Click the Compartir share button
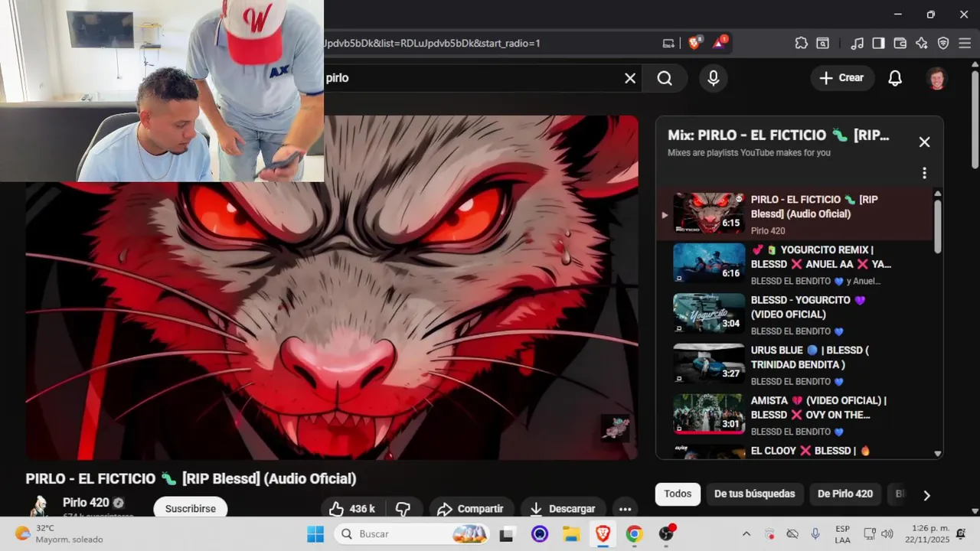The height and width of the screenshot is (551, 980). (x=471, y=509)
